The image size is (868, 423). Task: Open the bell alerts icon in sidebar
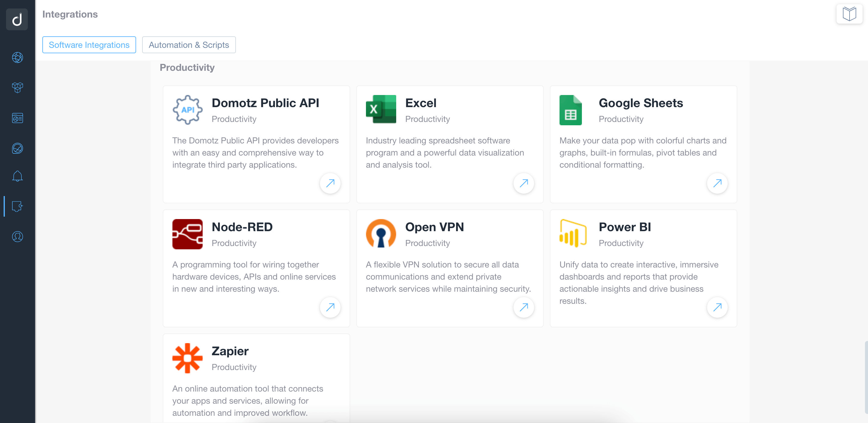(18, 176)
